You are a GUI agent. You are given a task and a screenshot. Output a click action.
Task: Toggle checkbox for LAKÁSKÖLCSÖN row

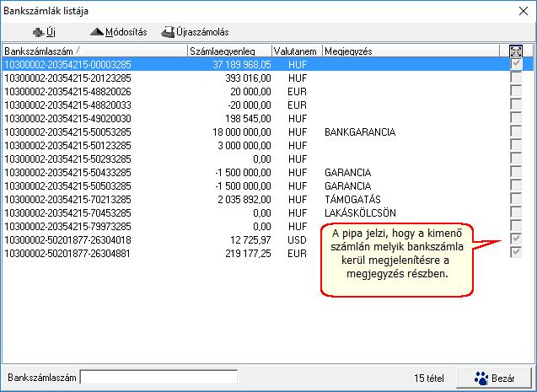click(x=516, y=212)
